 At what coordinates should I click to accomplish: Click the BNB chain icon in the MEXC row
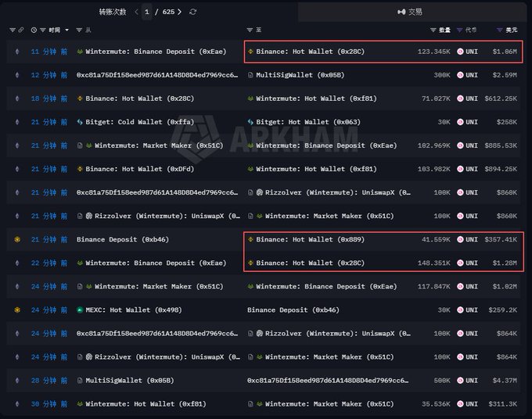click(x=17, y=310)
